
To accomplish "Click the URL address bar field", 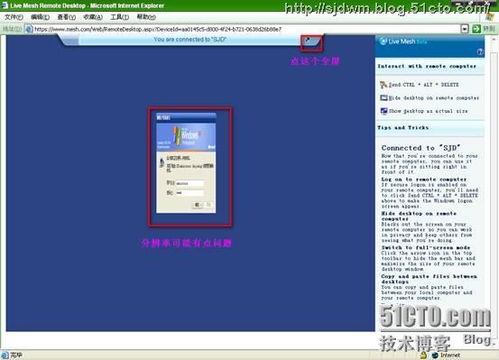I will pos(247,29).
